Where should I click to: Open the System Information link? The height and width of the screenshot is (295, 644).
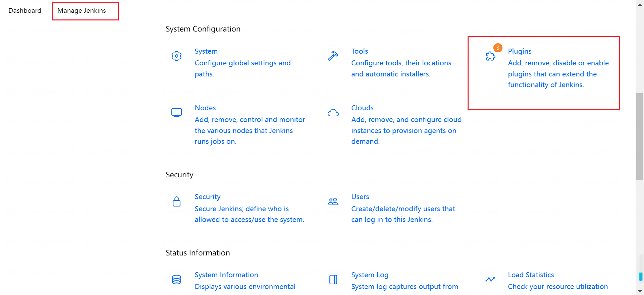tap(226, 275)
